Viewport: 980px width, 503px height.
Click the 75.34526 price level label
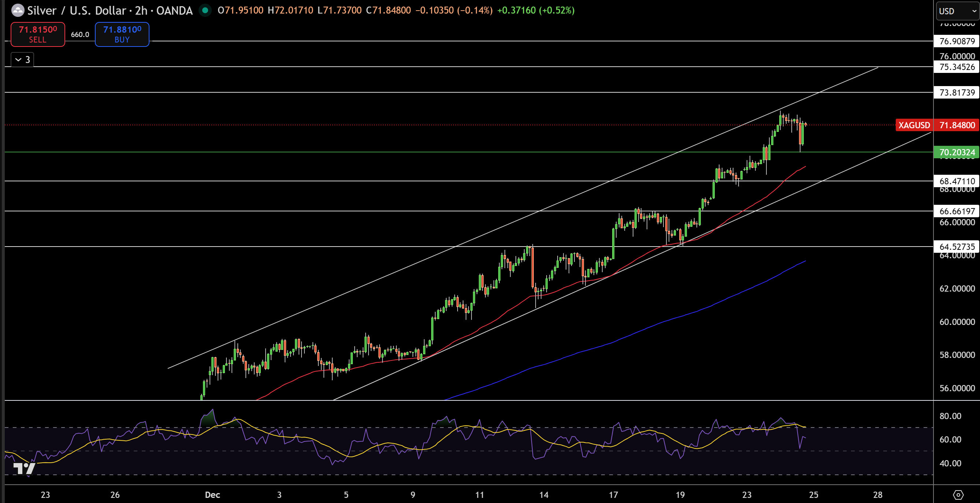pos(957,67)
